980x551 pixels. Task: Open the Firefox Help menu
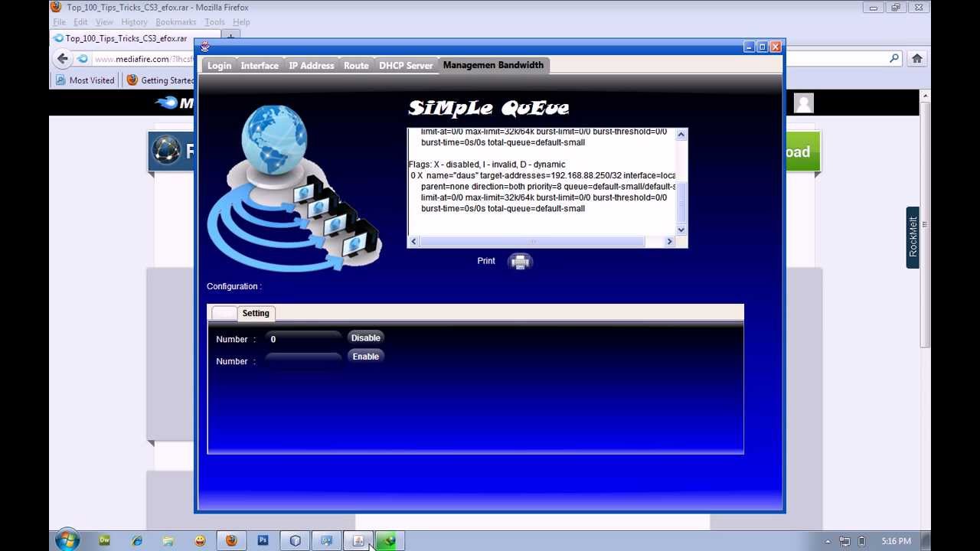241,22
